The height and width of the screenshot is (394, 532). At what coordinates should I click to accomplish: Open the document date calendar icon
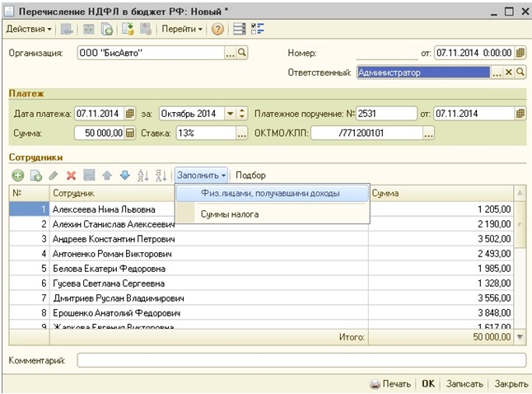click(520, 53)
